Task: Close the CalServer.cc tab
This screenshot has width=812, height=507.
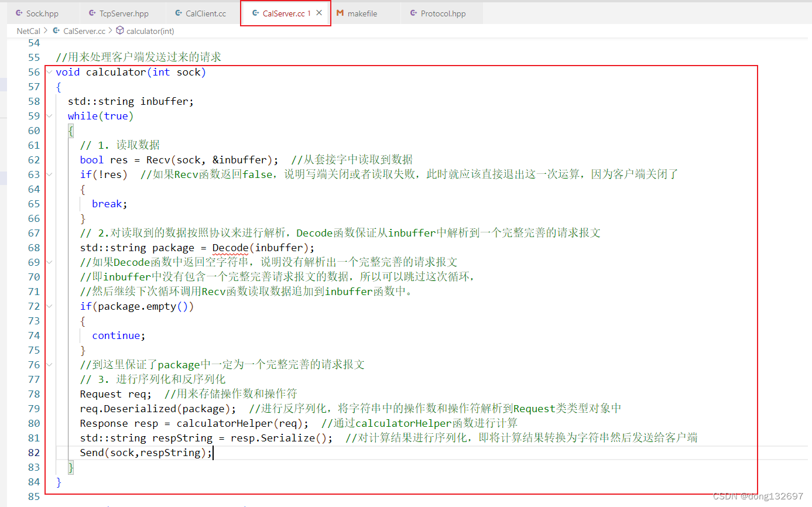Action: tap(319, 13)
